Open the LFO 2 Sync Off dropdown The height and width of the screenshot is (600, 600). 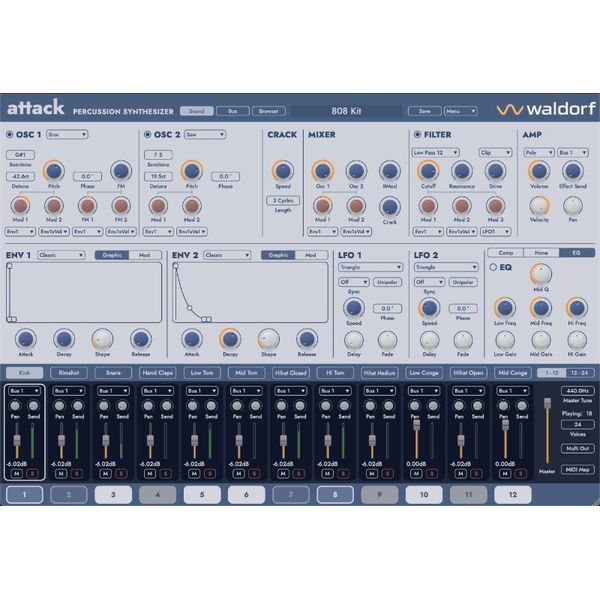430,282
